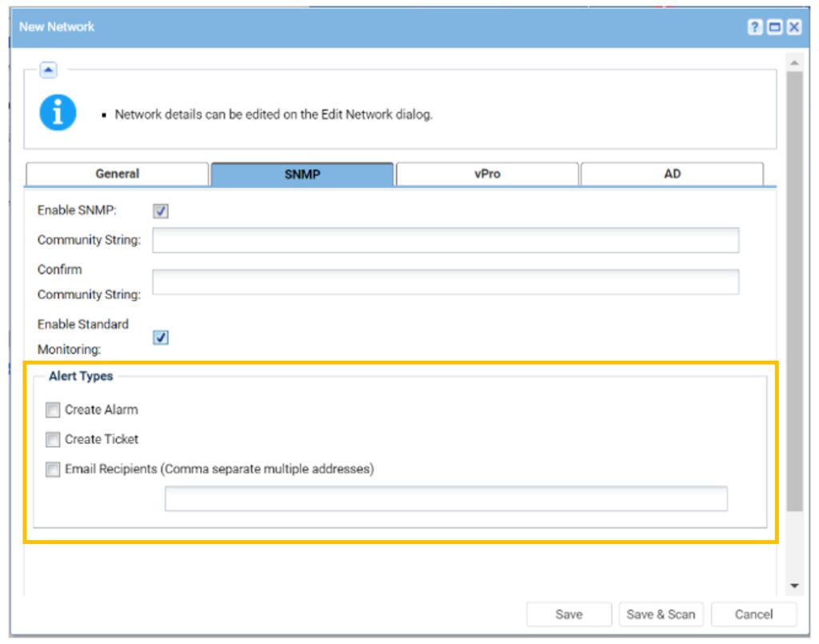The image size is (819, 644).
Task: Uncheck the Enable SNMP checkbox
Action: 160,211
